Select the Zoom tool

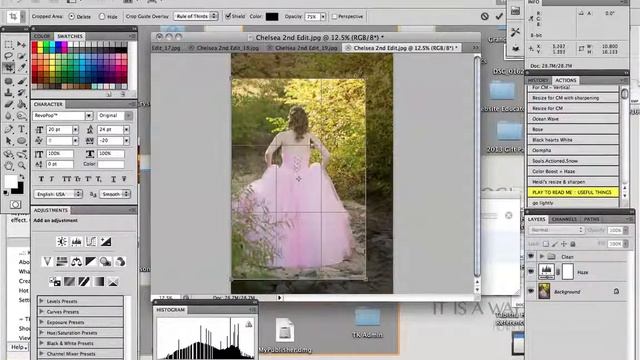pos(21,166)
